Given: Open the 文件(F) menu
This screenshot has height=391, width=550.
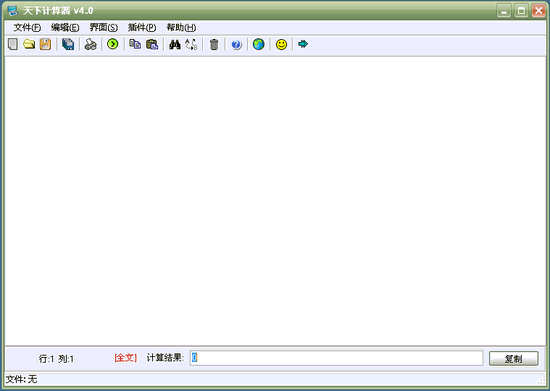Looking at the screenshot, I should [x=27, y=27].
